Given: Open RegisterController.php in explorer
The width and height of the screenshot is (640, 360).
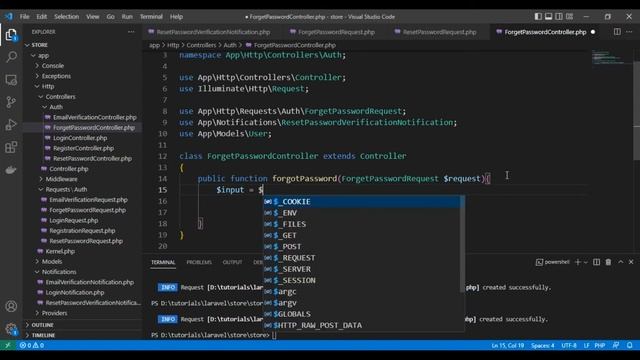Looking at the screenshot, I should pyautogui.click(x=83, y=148).
